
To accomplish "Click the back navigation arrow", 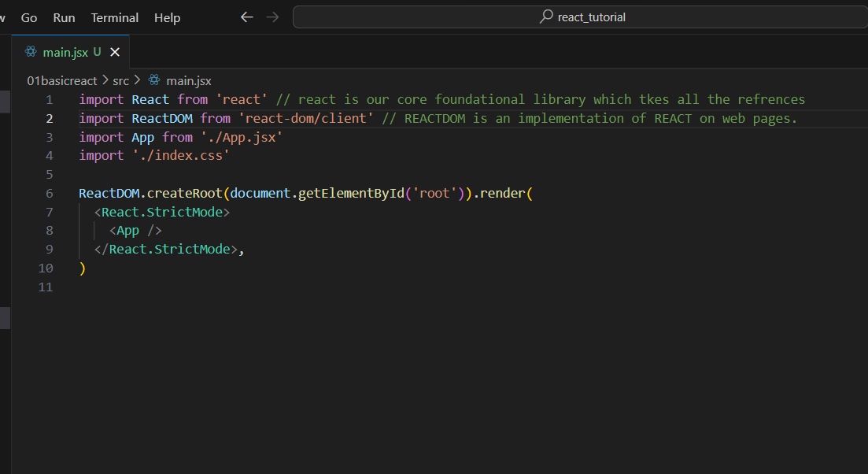I will (x=247, y=17).
